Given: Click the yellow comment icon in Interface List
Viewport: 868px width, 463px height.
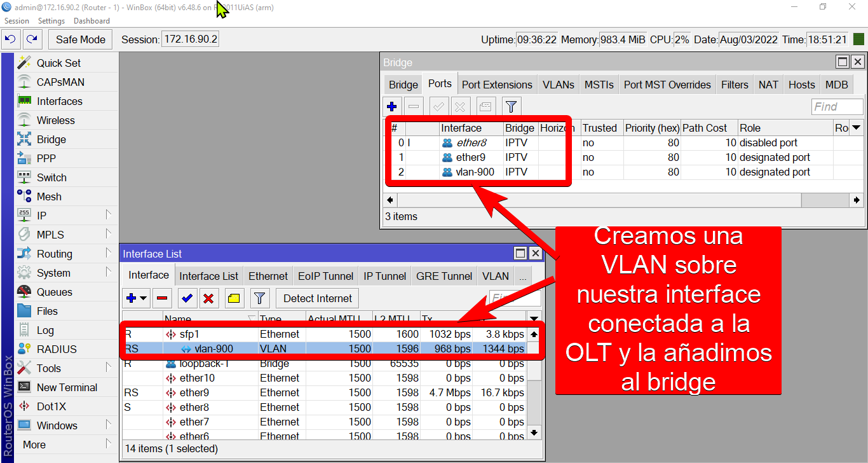Looking at the screenshot, I should click(234, 298).
